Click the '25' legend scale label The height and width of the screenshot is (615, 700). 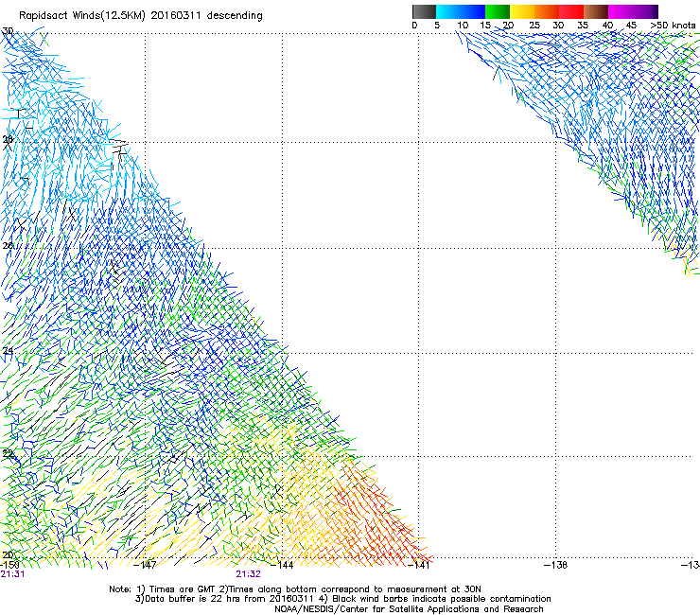(534, 26)
